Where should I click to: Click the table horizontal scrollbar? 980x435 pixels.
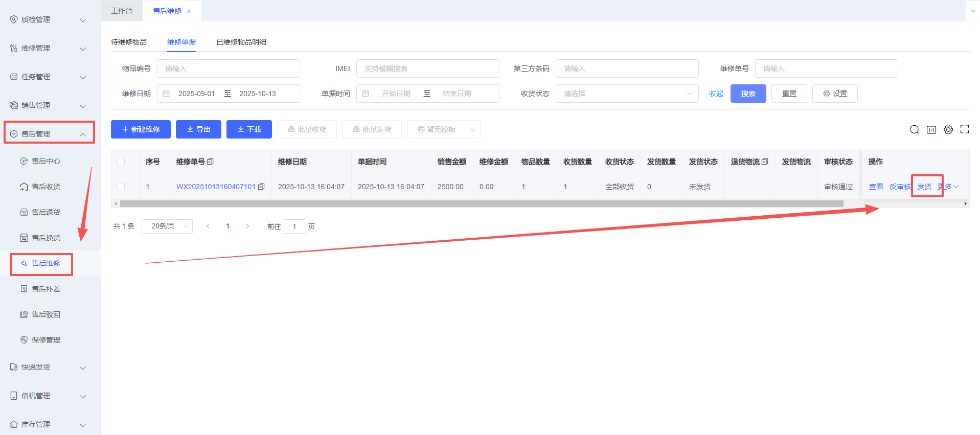click(x=481, y=203)
